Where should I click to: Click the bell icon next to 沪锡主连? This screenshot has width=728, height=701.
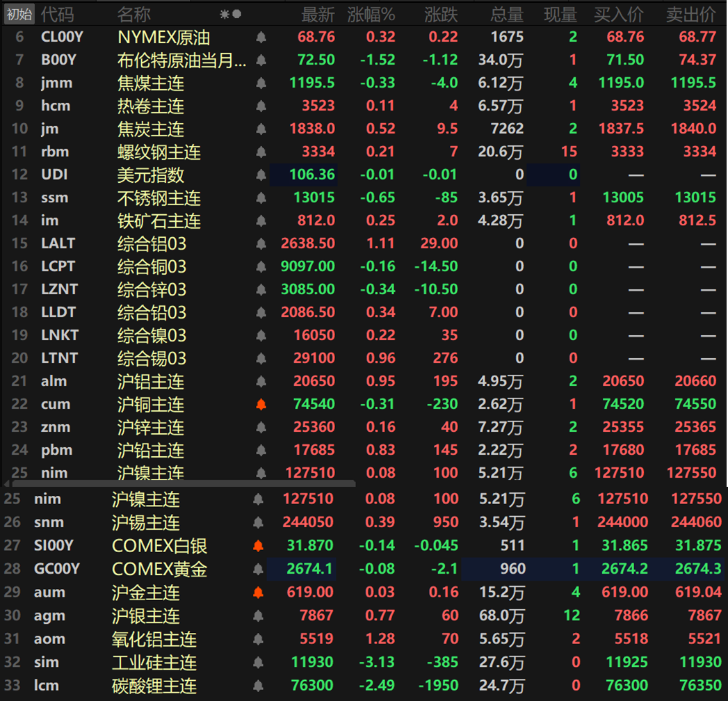point(259,523)
